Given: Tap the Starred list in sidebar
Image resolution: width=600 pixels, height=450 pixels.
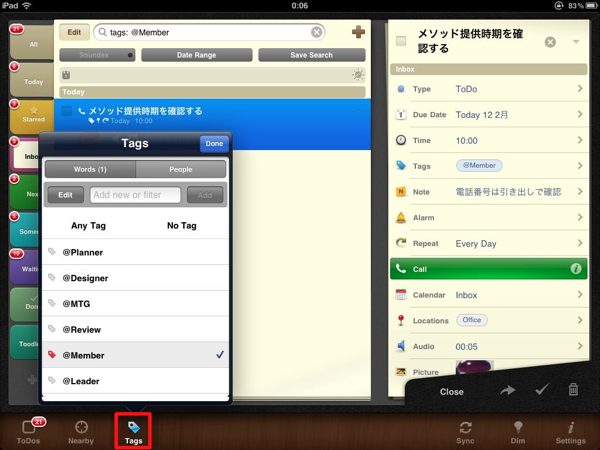Looking at the screenshot, I should click(x=32, y=116).
